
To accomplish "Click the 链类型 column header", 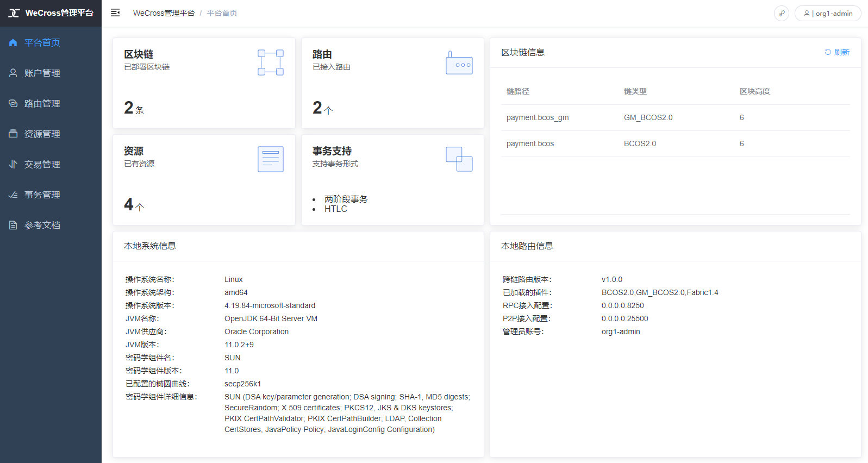I will pos(635,91).
